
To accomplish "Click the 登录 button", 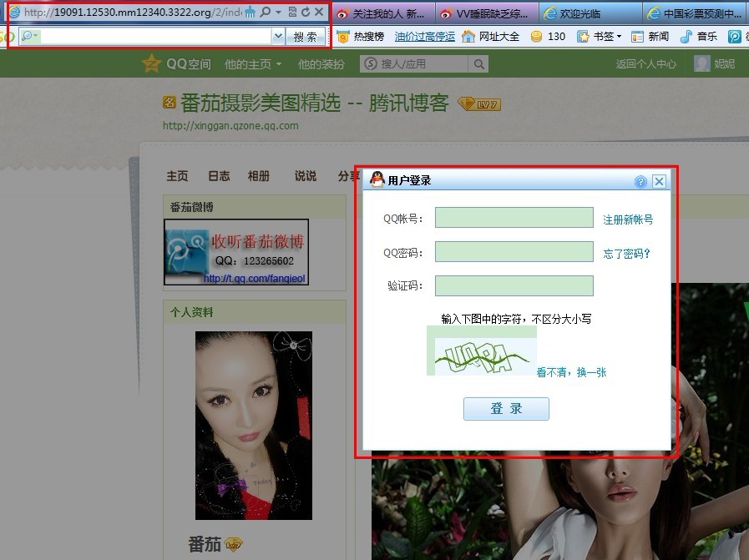I will 506,409.
